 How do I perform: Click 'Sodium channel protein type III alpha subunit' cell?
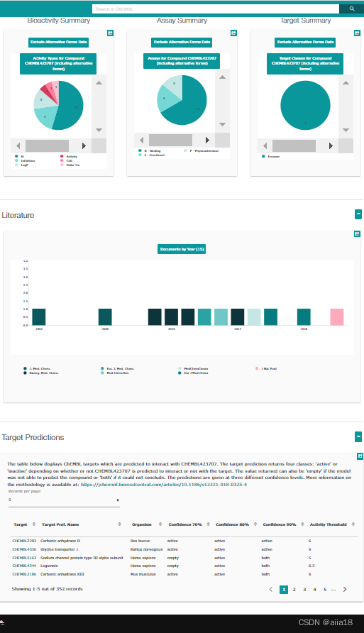click(82, 558)
